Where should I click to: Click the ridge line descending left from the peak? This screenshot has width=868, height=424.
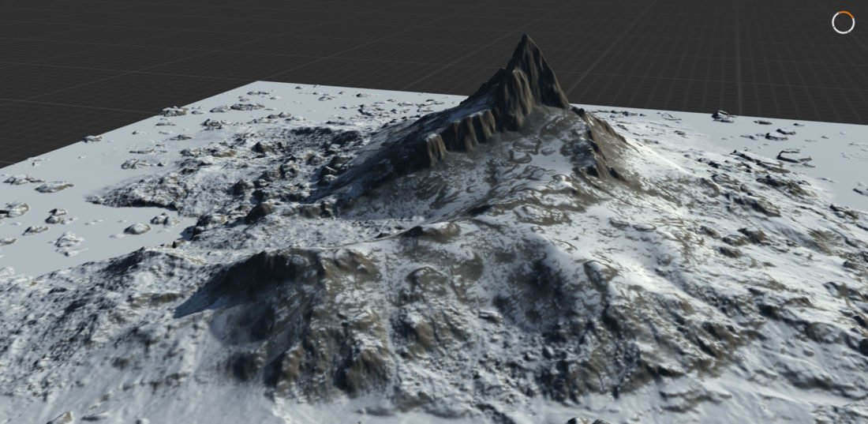pos(410,142)
